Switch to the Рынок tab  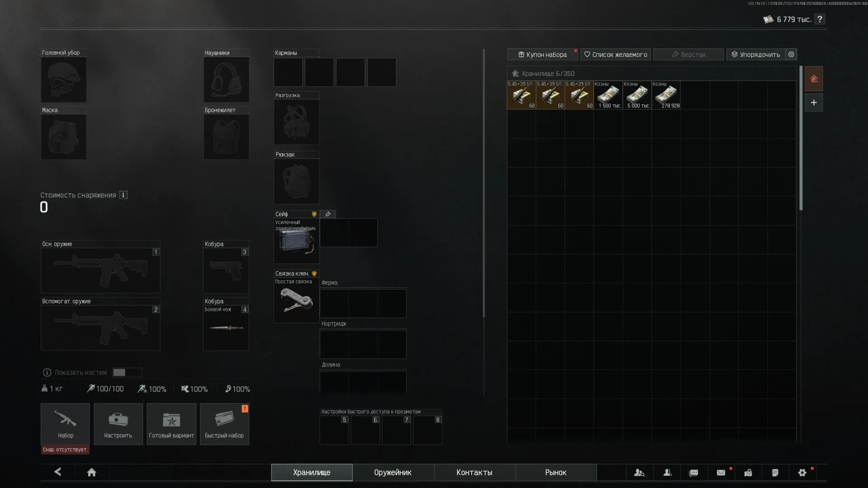556,473
